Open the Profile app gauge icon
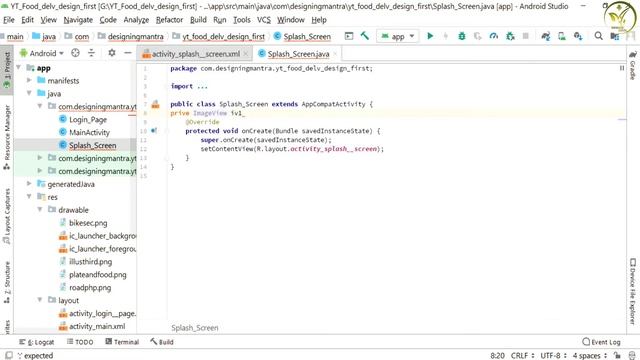The height and width of the screenshot is (360, 640). click(493, 36)
